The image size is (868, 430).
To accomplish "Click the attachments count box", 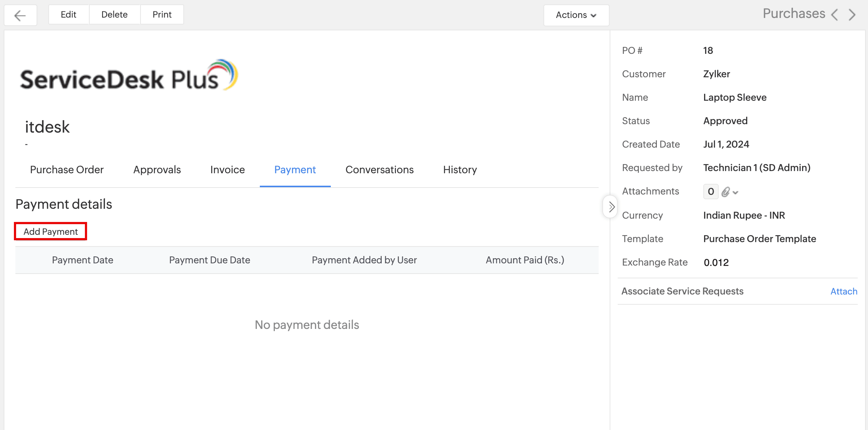I will click(x=711, y=192).
